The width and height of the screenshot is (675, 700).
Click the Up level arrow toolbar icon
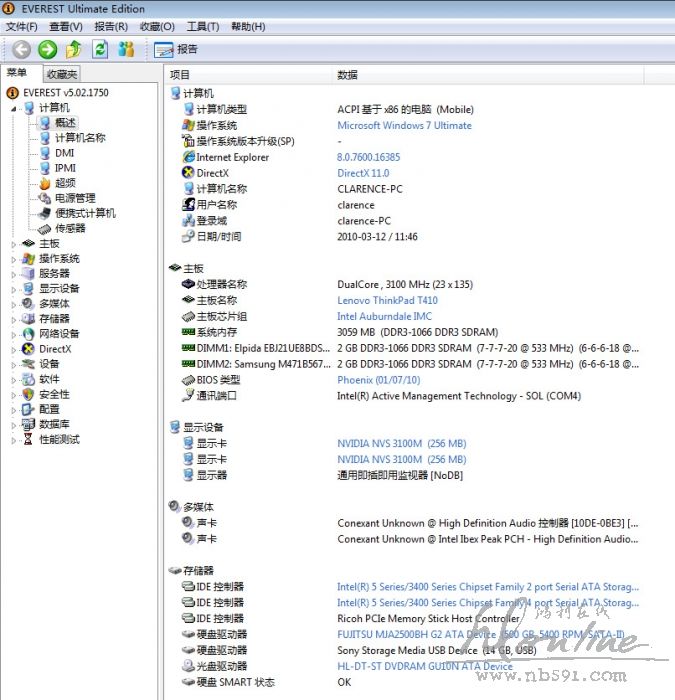(x=73, y=49)
